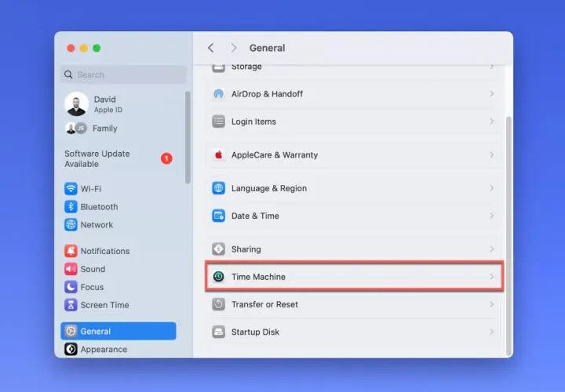Viewport: 565px width, 392px height.
Task: Open Time Machine settings
Action: (354, 277)
